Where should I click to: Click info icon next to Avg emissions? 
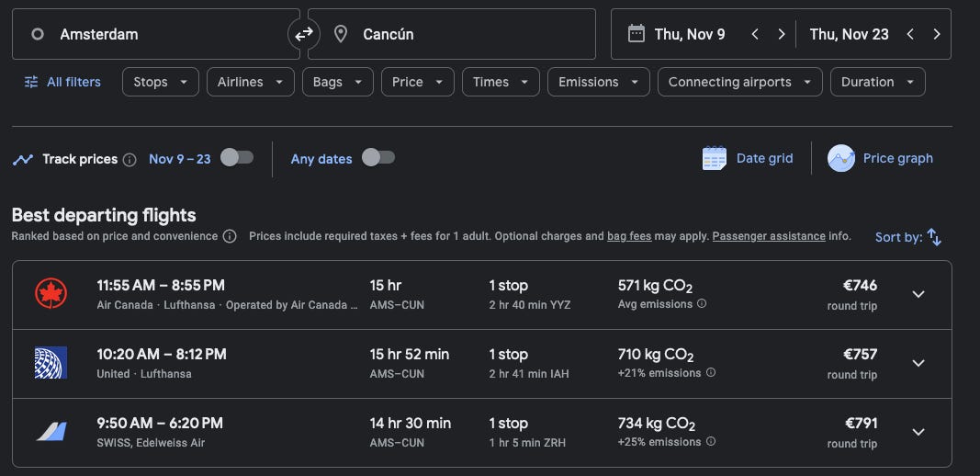(x=702, y=304)
